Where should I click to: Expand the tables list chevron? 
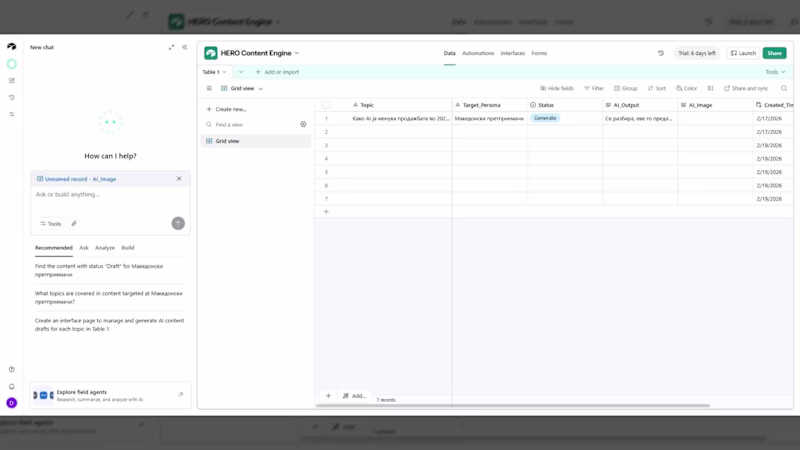241,72
